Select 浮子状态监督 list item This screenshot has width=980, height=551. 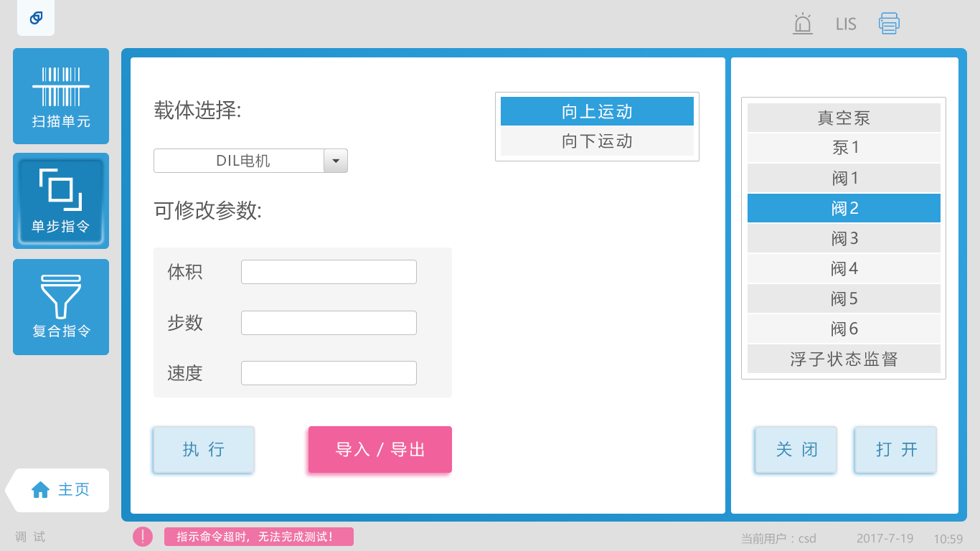tap(844, 359)
